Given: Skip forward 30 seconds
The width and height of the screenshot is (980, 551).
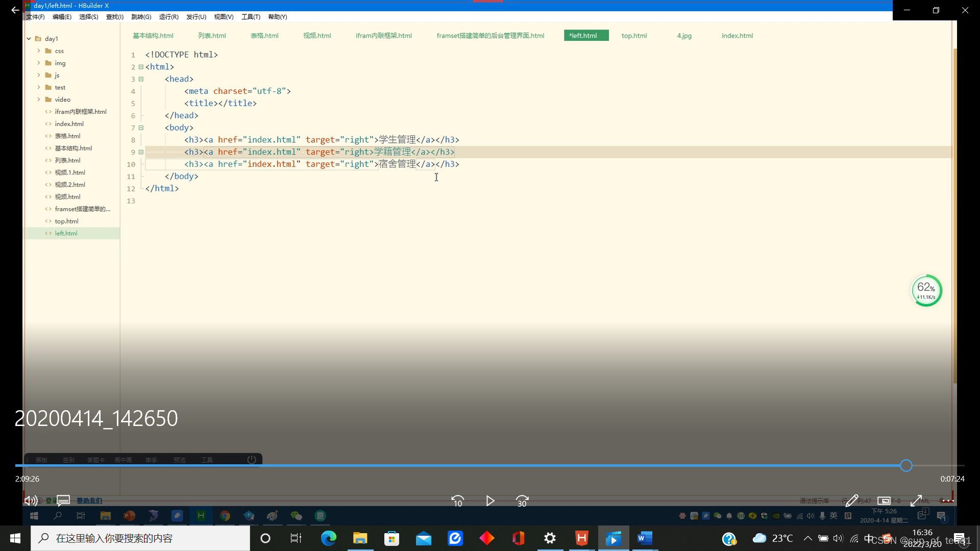Looking at the screenshot, I should coord(522,501).
